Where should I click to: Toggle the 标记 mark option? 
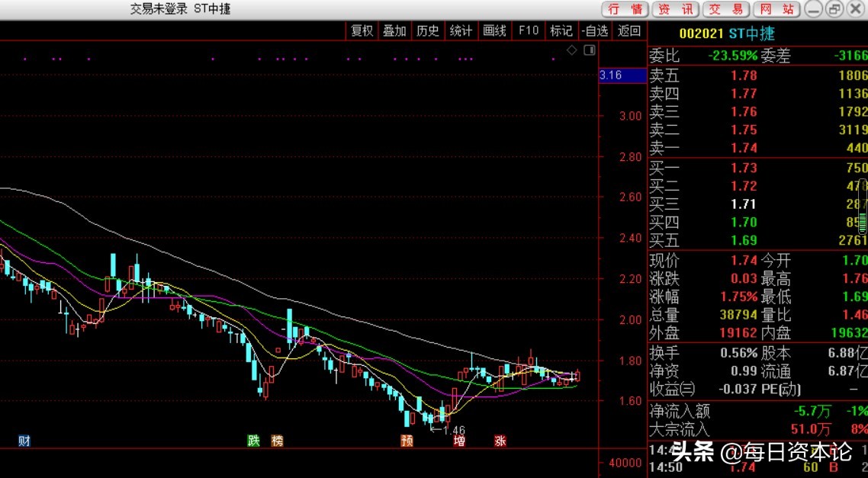pos(561,30)
